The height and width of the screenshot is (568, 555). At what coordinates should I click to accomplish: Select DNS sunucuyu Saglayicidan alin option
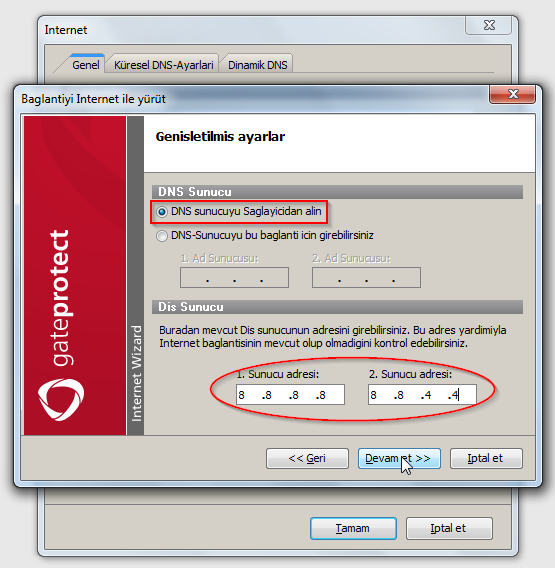click(239, 212)
